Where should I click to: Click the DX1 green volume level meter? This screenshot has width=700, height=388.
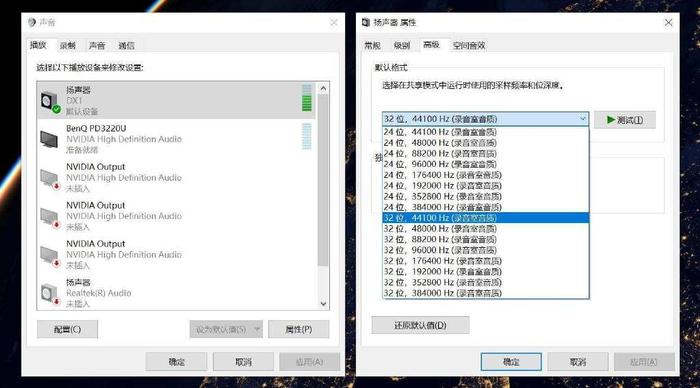307,98
